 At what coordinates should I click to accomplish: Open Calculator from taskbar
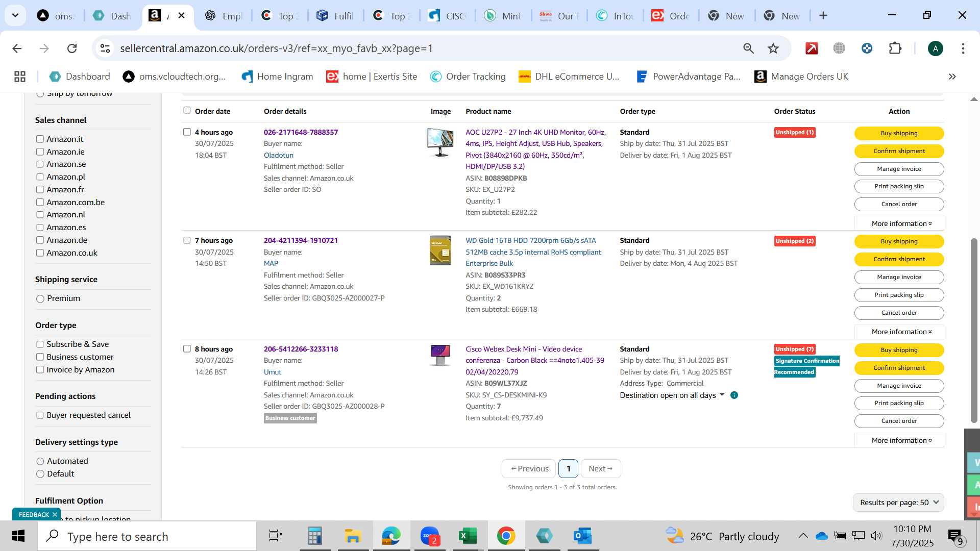coord(314,536)
